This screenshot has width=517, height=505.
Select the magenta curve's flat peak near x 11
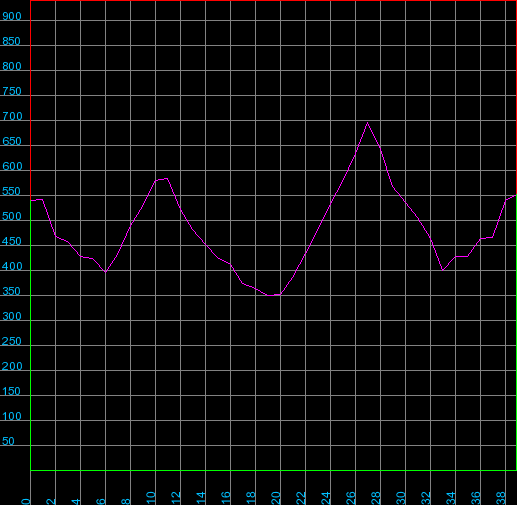[162, 179]
